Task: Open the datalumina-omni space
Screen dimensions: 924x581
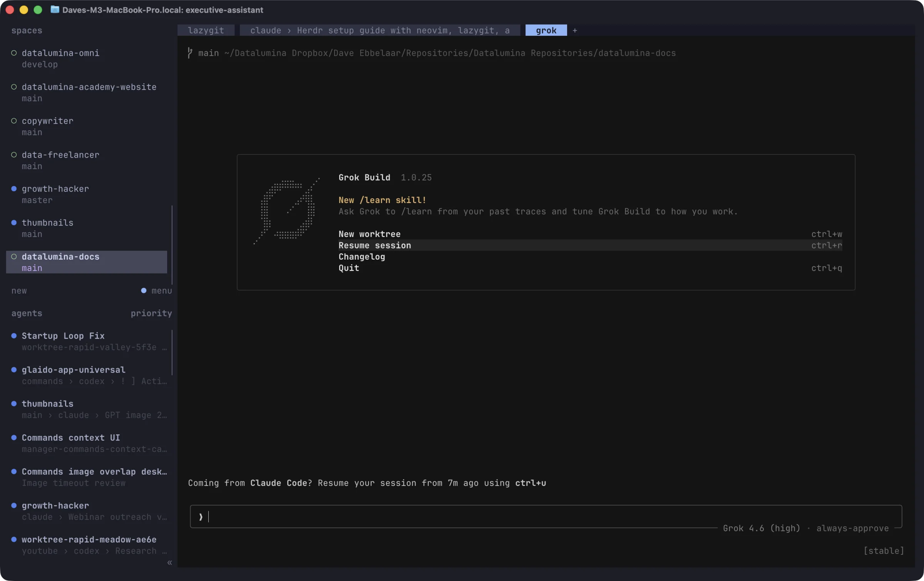Action: [87, 59]
